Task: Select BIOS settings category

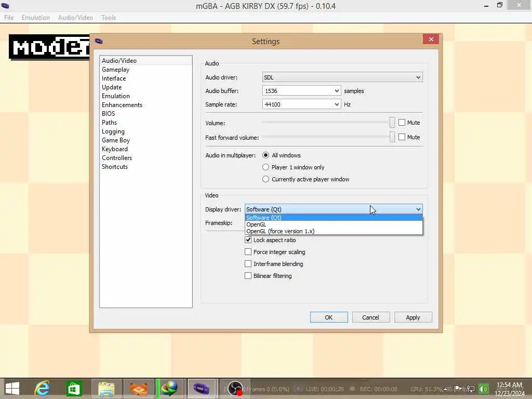Action: [x=146, y=114]
